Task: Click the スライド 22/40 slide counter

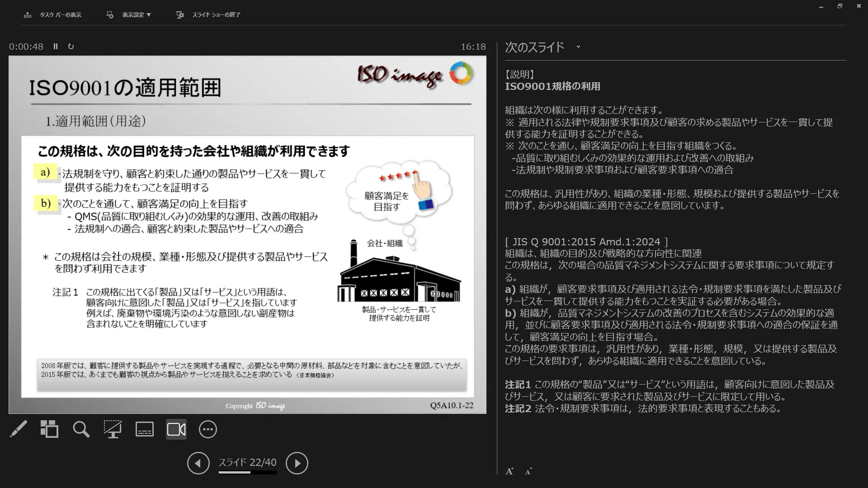Action: pos(247,462)
